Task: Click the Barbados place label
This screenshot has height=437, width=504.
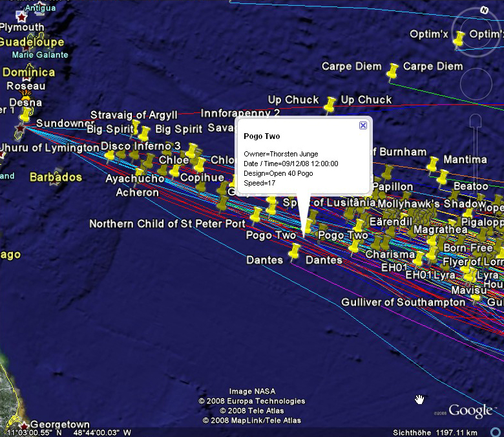Action: [56, 177]
